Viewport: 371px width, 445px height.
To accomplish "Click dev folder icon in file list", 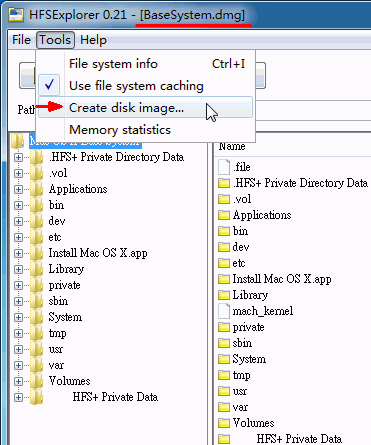I will click(x=224, y=247).
